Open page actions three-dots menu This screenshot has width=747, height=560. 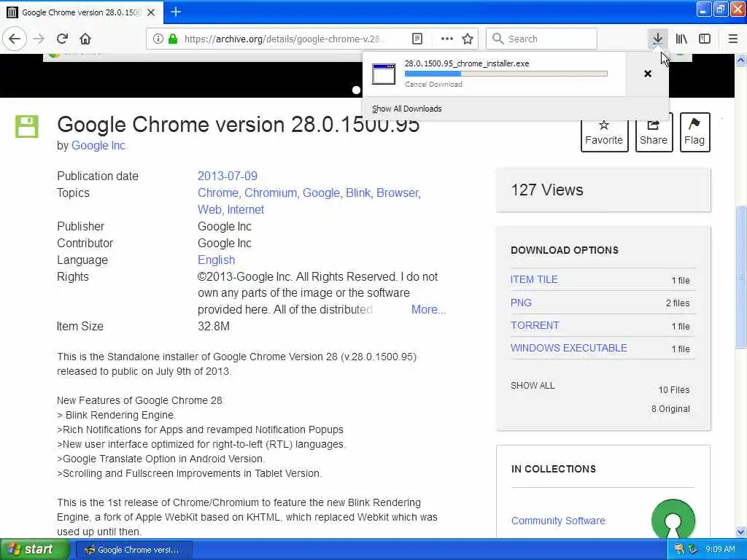[446, 39]
